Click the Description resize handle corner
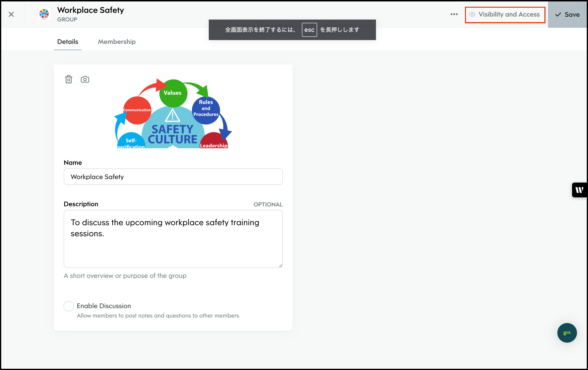Screen dimensions: 588x370 click(280, 265)
